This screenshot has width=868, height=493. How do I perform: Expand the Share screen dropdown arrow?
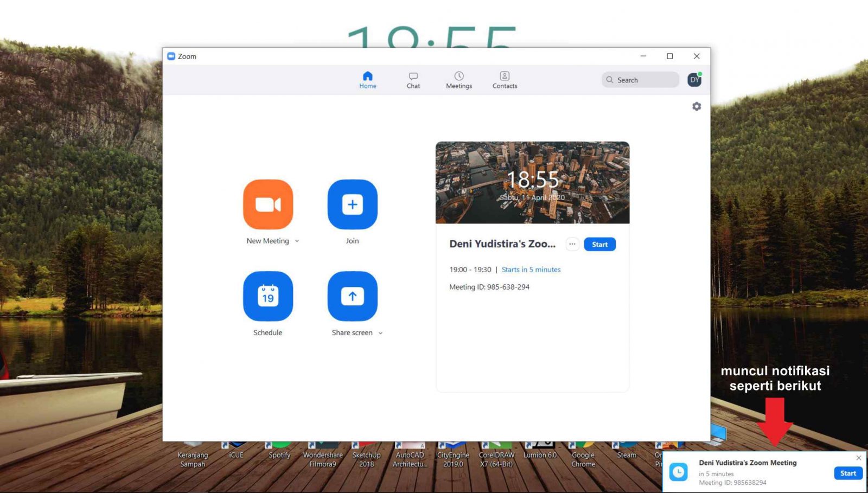(x=380, y=334)
